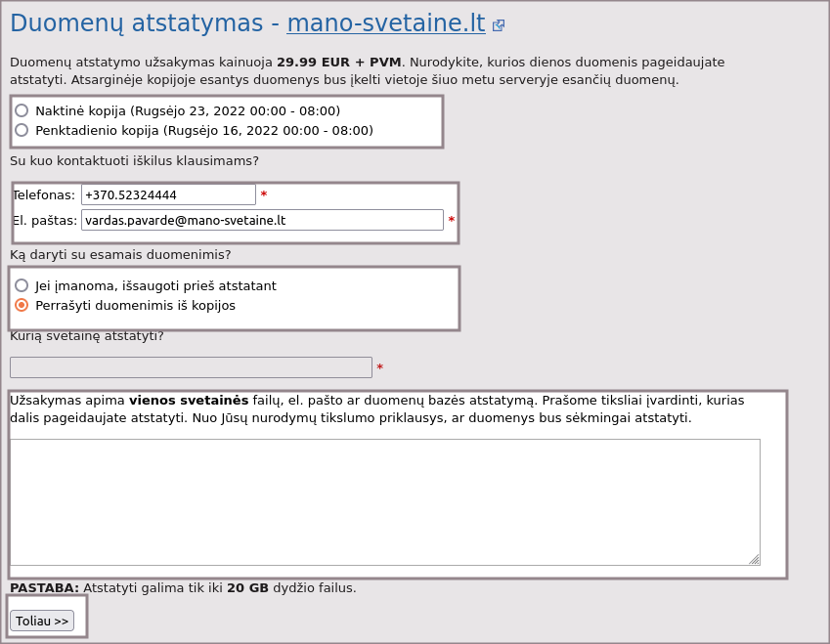Pick the 'Perrašyti duomenimis iš kopijos' radio button
The image size is (830, 644).
point(22,305)
